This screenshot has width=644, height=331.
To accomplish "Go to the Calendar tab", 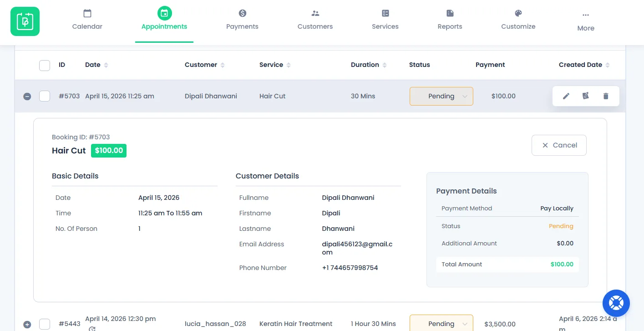I will pyautogui.click(x=87, y=26).
